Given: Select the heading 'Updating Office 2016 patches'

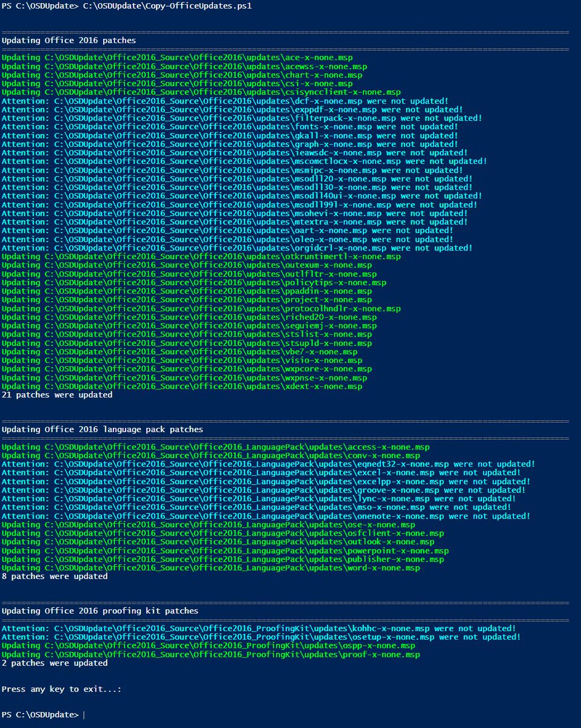Looking at the screenshot, I should [69, 40].
